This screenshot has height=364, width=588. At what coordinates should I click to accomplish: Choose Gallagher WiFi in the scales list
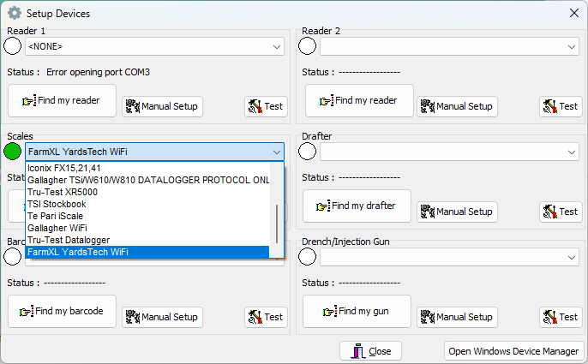[x=60, y=229]
